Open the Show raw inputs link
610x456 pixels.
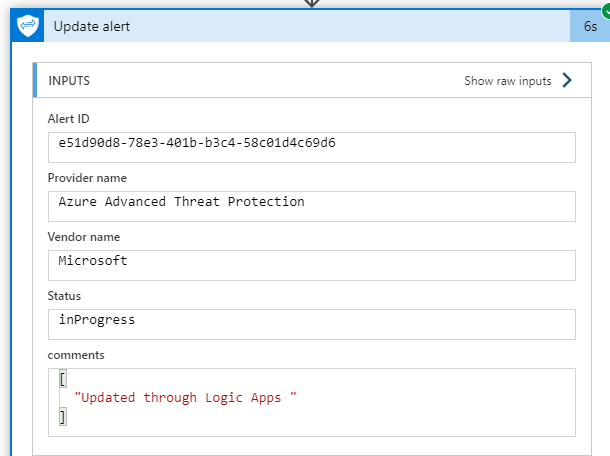[x=507, y=81]
